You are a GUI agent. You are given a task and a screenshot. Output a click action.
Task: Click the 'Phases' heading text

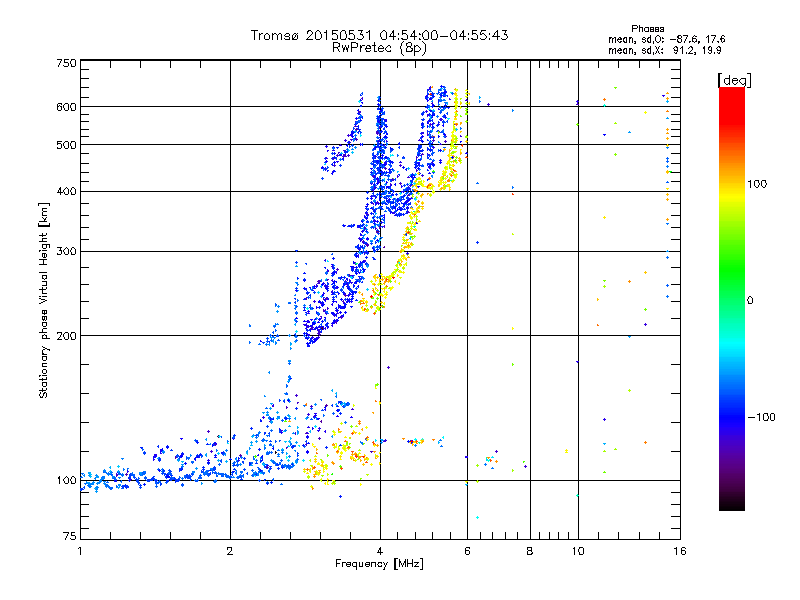coord(647,29)
